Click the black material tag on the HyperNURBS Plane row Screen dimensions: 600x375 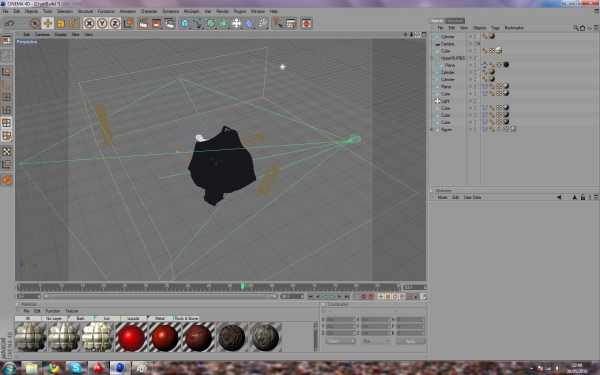tap(506, 65)
